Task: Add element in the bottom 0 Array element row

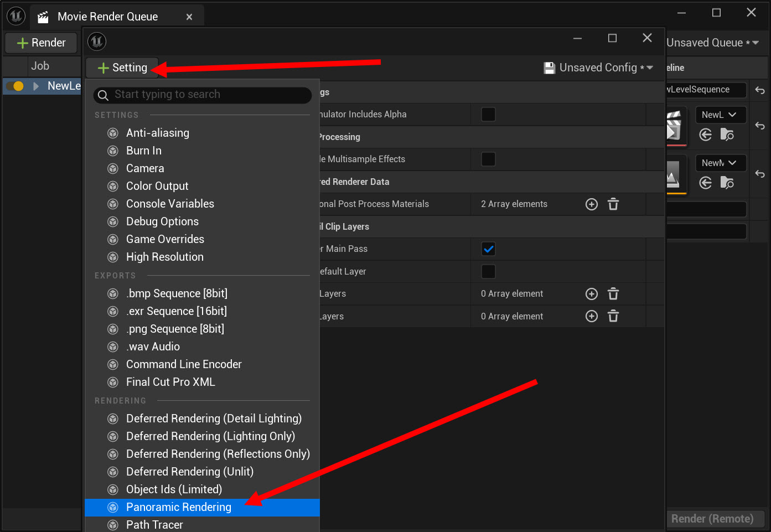Action: (x=592, y=316)
